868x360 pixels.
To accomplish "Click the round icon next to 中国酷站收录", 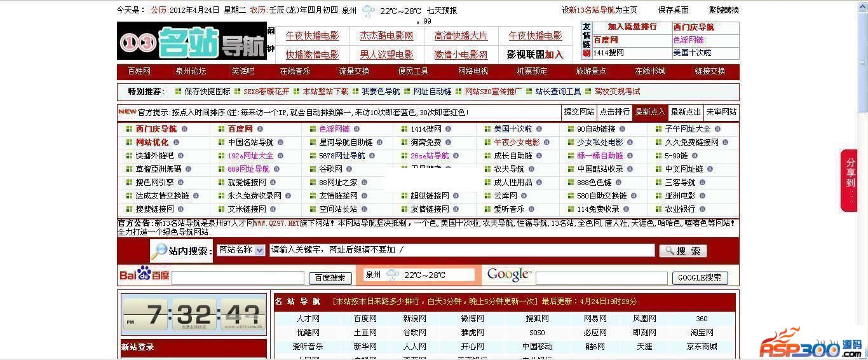I will tap(630, 169).
